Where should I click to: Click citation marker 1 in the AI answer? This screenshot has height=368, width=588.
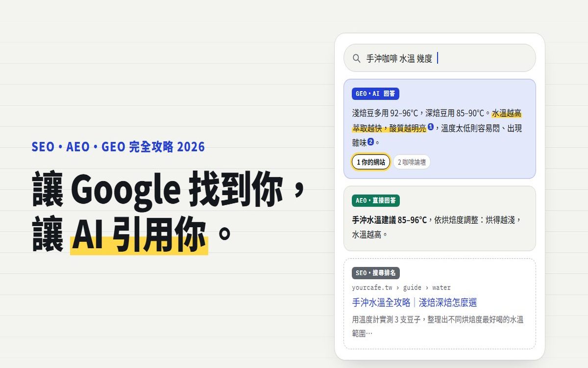click(431, 127)
